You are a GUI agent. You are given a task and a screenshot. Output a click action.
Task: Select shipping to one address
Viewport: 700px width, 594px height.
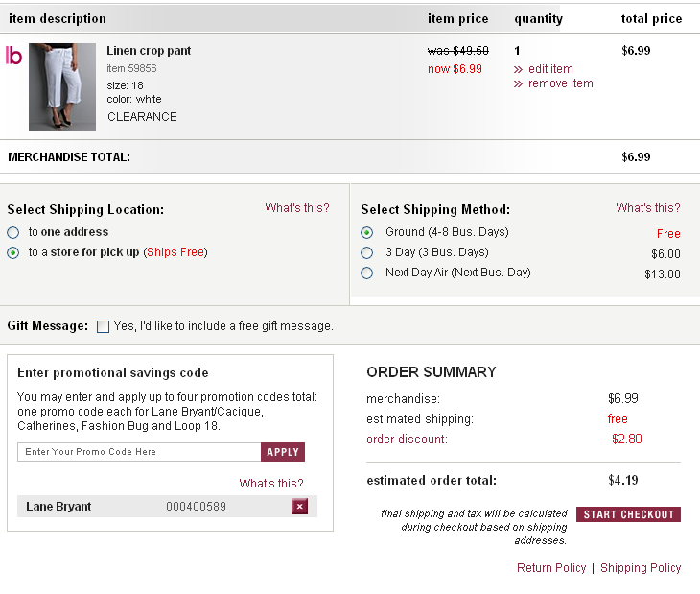[x=13, y=232]
